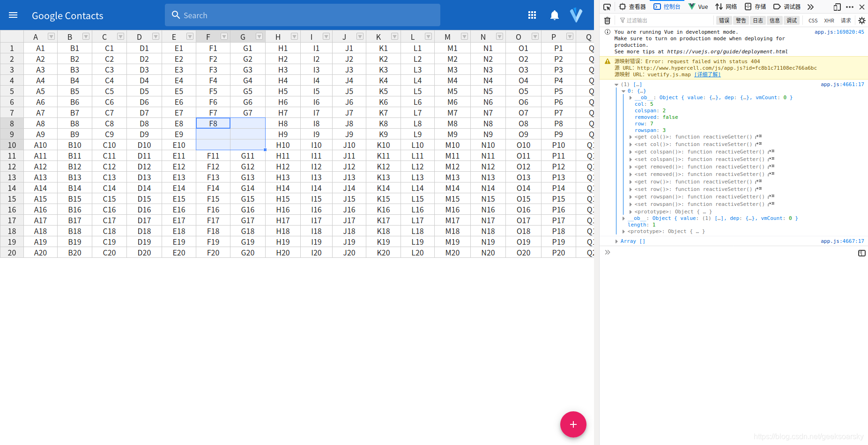
Task: Jump to reactiveSetter for set rowspan()
Action: point(771,204)
